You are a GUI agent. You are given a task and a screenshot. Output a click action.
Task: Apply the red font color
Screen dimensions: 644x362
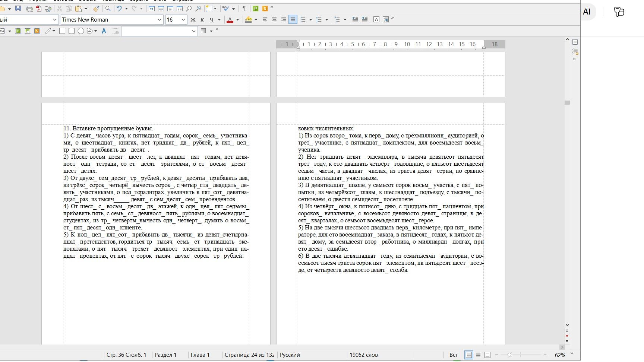(x=230, y=19)
